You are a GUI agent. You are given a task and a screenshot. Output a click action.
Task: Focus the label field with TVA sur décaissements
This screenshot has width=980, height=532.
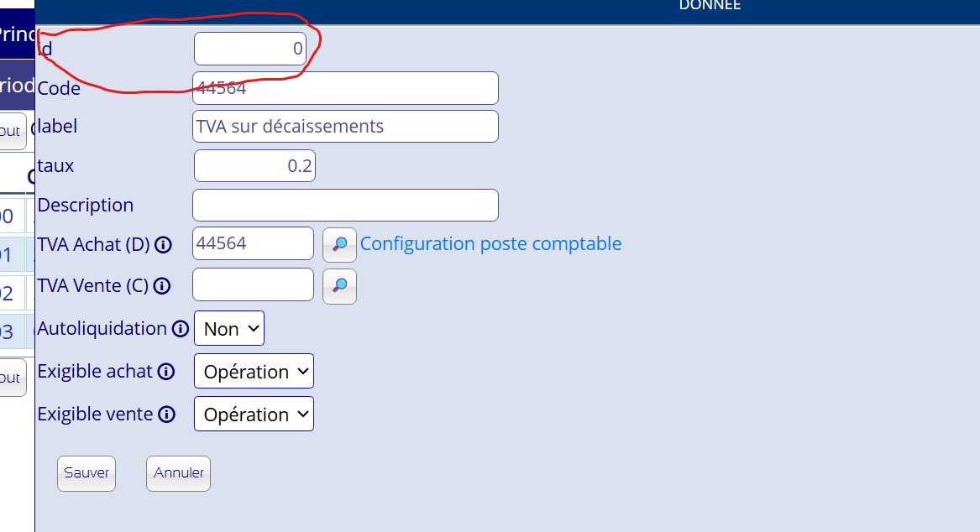point(345,127)
